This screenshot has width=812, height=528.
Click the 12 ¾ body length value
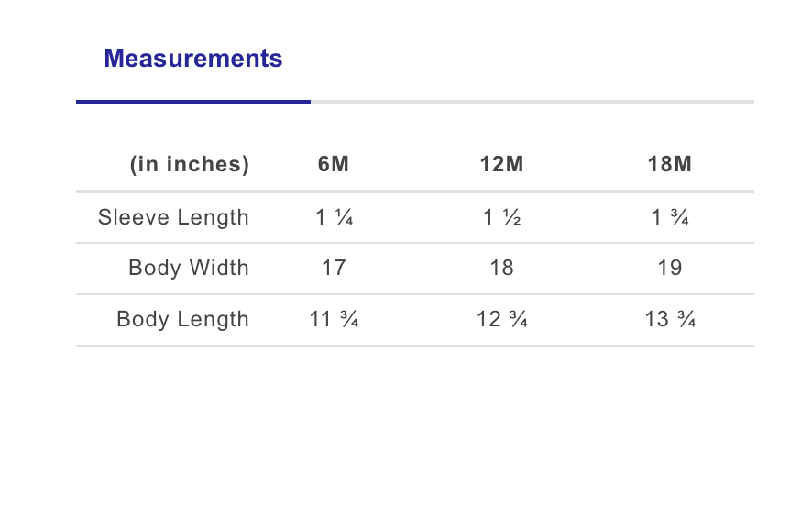[501, 320]
